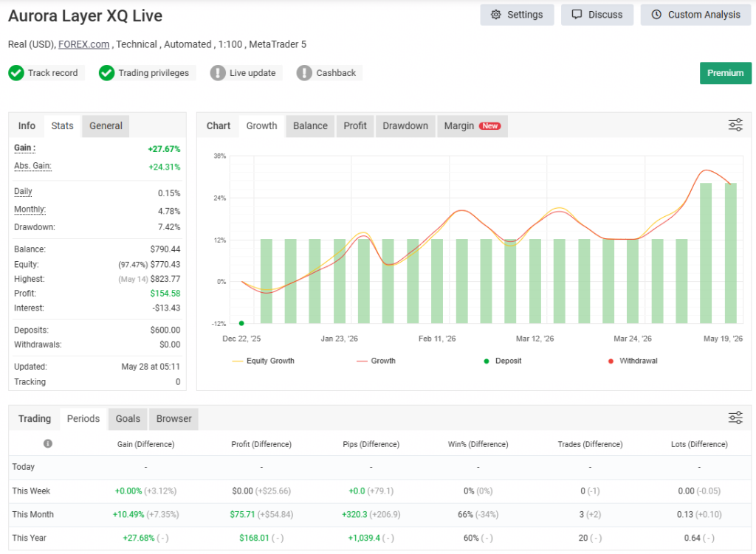
Task: Click the Aurora Layer XQ Live title
Action: click(x=86, y=16)
